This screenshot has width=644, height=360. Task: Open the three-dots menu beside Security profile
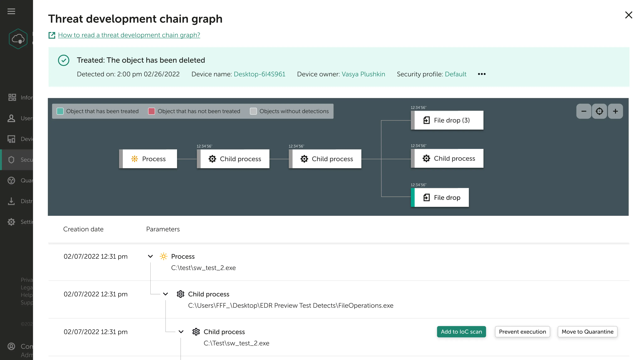point(481,74)
